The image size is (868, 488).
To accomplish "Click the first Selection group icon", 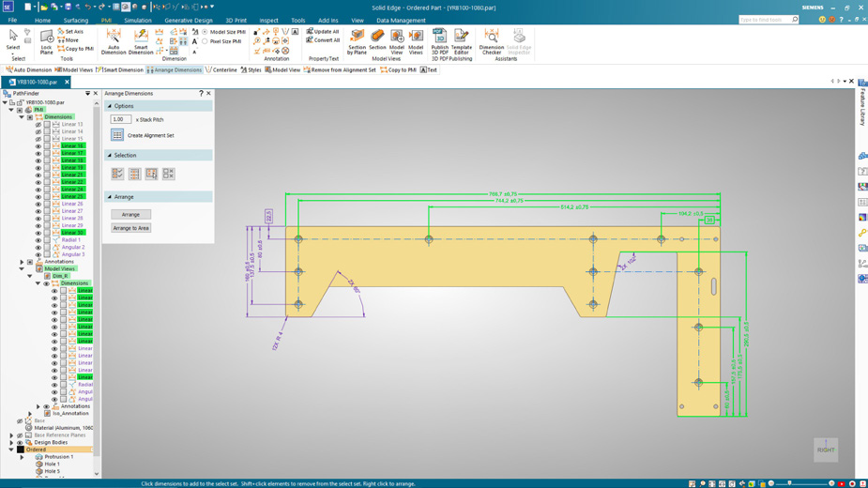I will pos(117,174).
